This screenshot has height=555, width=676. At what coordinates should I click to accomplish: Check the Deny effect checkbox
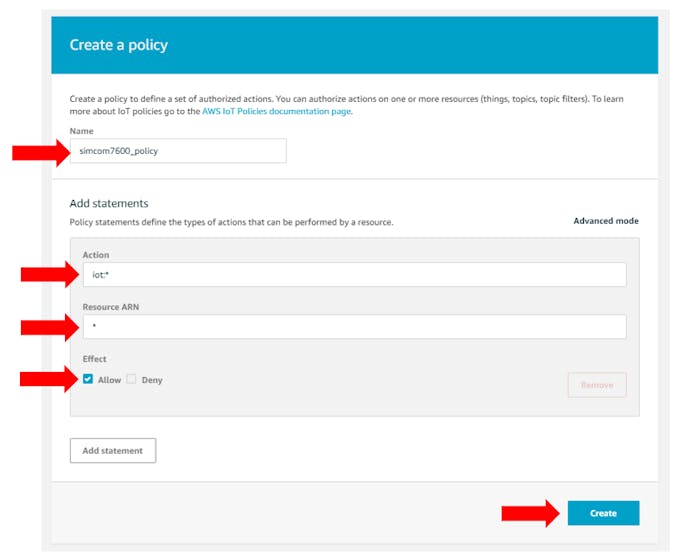(131, 379)
